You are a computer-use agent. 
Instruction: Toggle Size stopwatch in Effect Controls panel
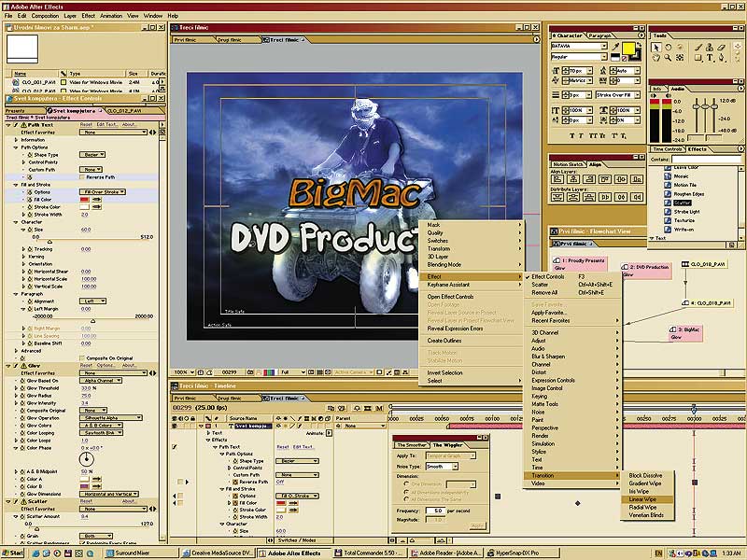click(30, 230)
